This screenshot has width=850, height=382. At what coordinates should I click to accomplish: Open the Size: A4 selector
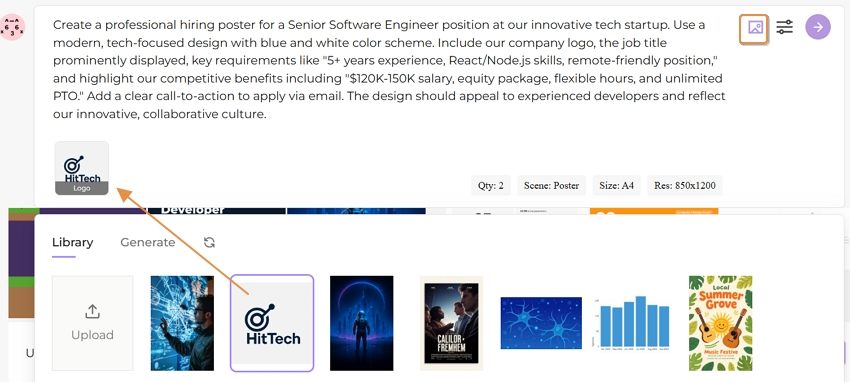(616, 185)
